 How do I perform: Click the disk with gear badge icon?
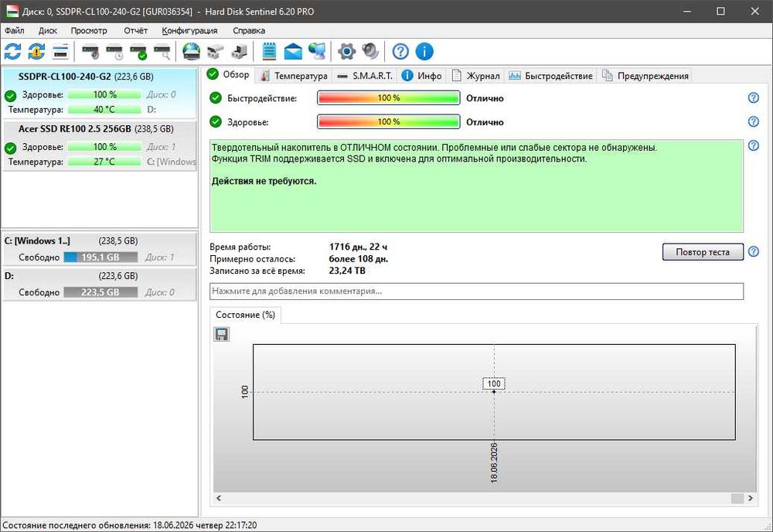(90, 51)
